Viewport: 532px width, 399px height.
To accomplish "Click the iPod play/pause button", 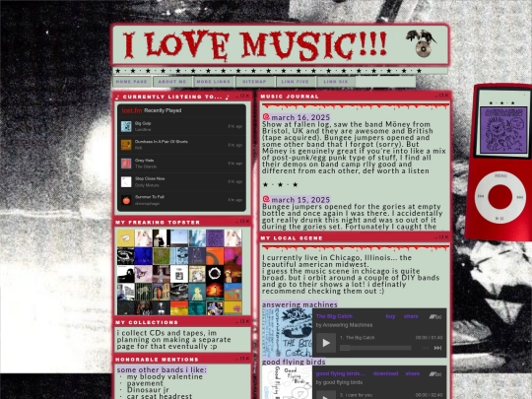I will [x=499, y=218].
